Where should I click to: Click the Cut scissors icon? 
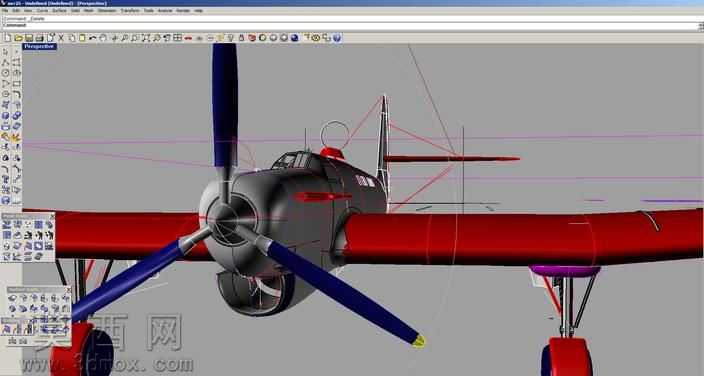61,38
